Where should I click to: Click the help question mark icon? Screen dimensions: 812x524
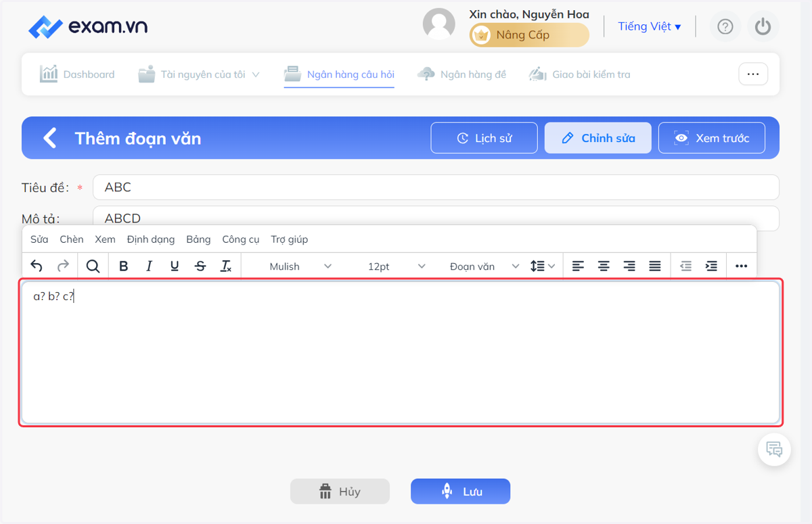(x=725, y=26)
